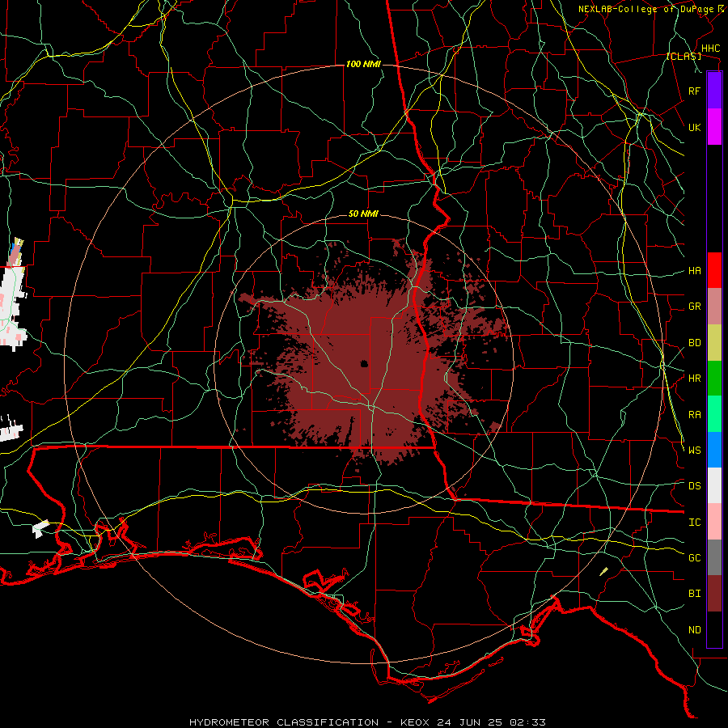Click the 'RA' legend label
728x728 pixels.
coord(694,415)
